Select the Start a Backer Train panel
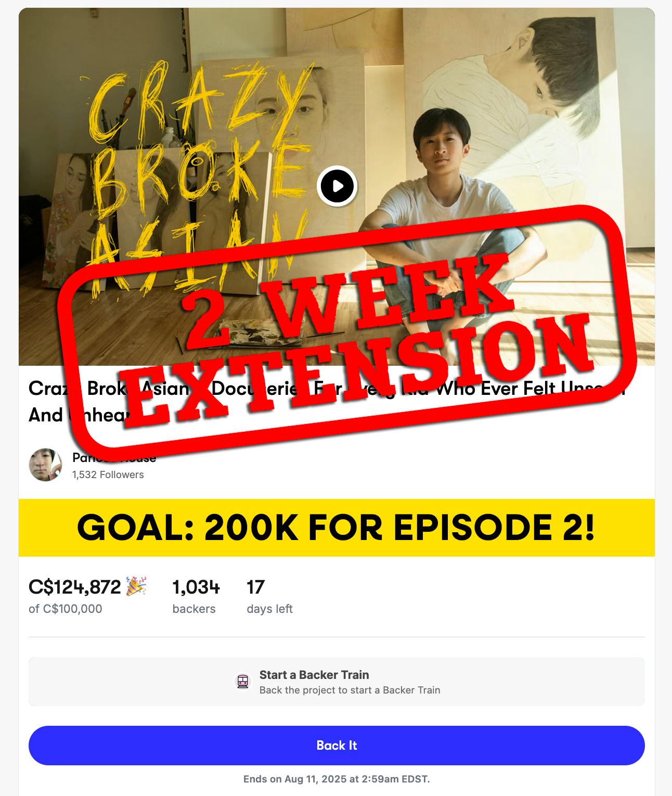The width and height of the screenshot is (672, 796). tap(337, 682)
